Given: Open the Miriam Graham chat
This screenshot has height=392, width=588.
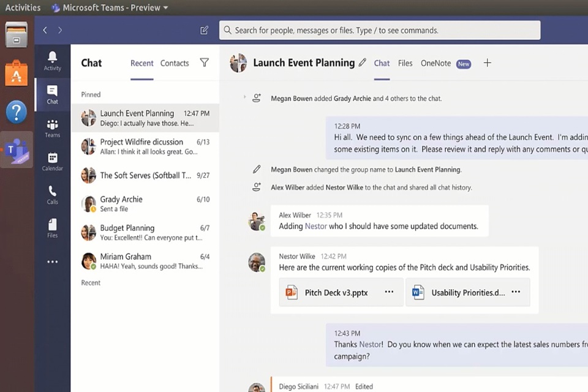Looking at the screenshot, I should tap(145, 261).
